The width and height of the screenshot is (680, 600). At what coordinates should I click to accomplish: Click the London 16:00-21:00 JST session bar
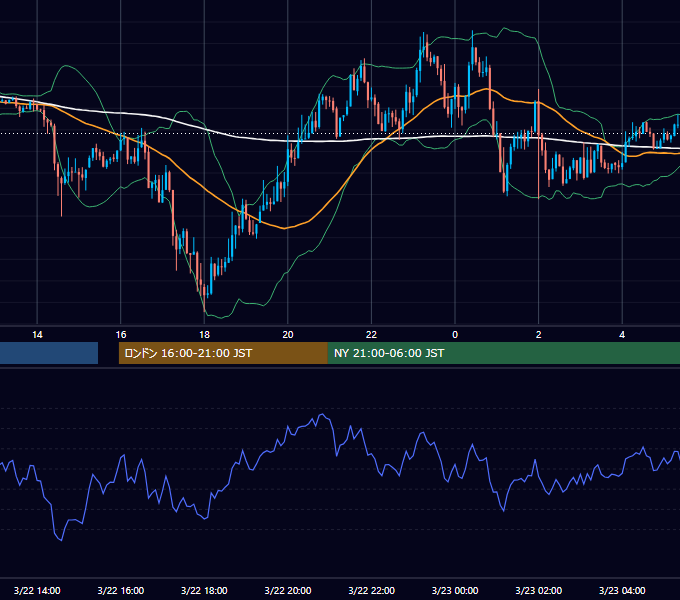223,353
